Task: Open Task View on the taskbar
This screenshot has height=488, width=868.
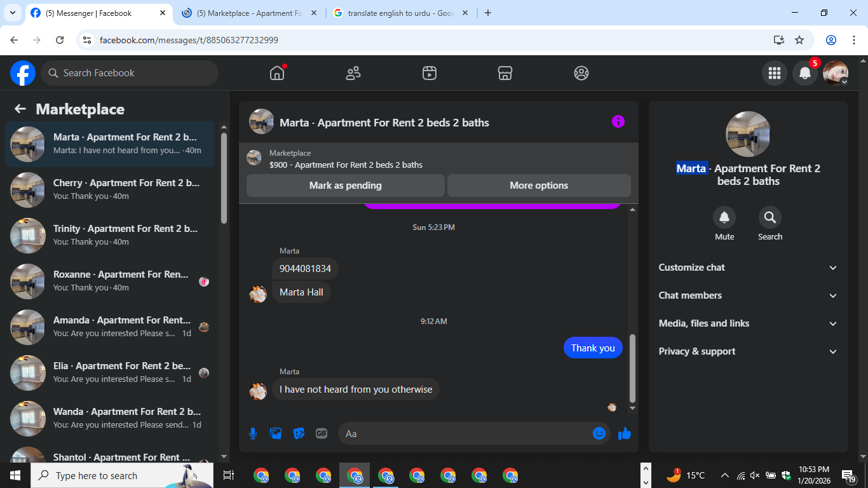Action: click(229, 475)
